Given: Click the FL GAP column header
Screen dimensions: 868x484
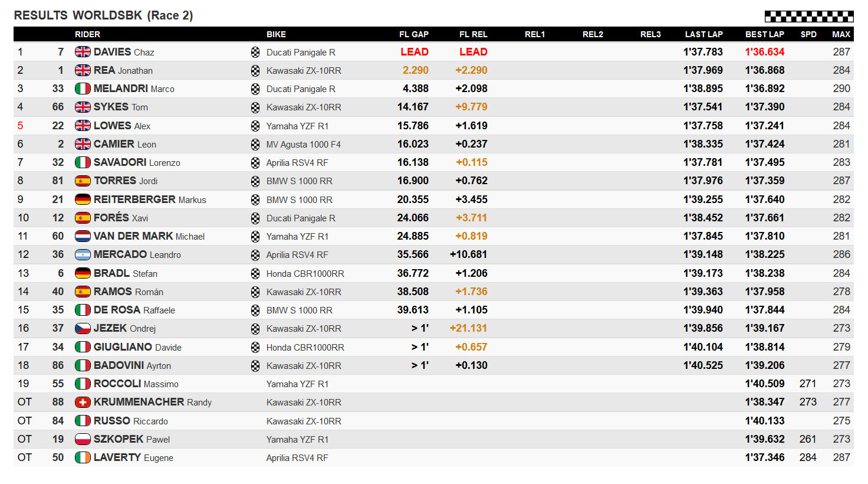Looking at the screenshot, I should pyautogui.click(x=414, y=34).
